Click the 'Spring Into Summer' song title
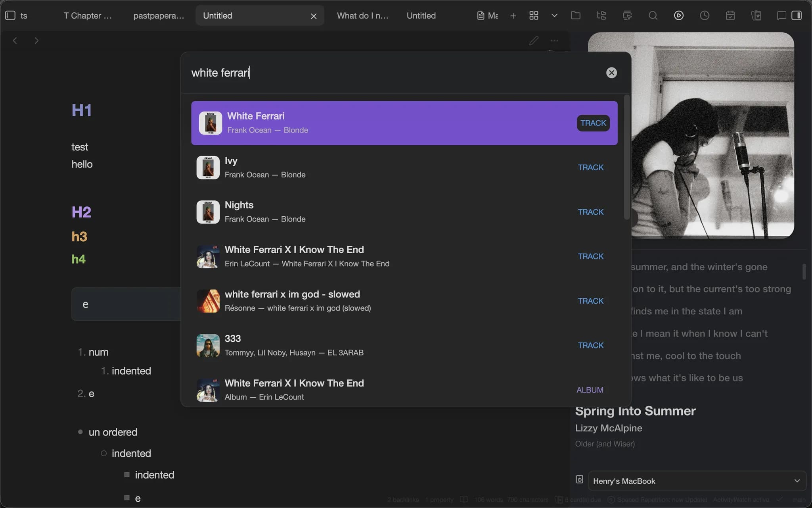Screen dimensions: 812x508 (x=635, y=411)
